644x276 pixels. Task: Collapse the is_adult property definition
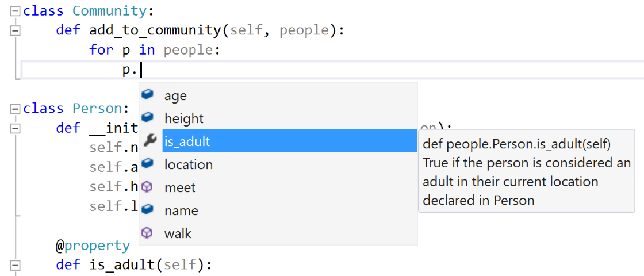[16, 265]
